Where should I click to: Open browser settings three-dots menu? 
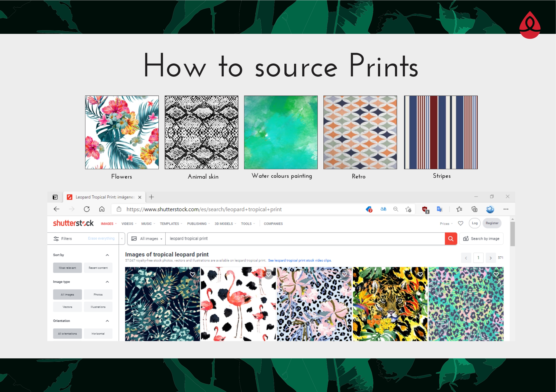point(506,209)
